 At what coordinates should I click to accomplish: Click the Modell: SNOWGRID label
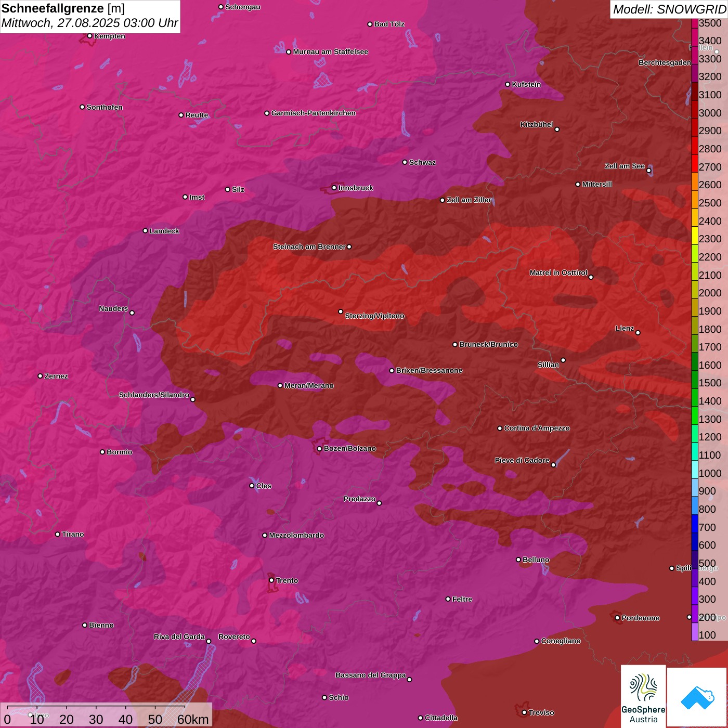[669, 9]
